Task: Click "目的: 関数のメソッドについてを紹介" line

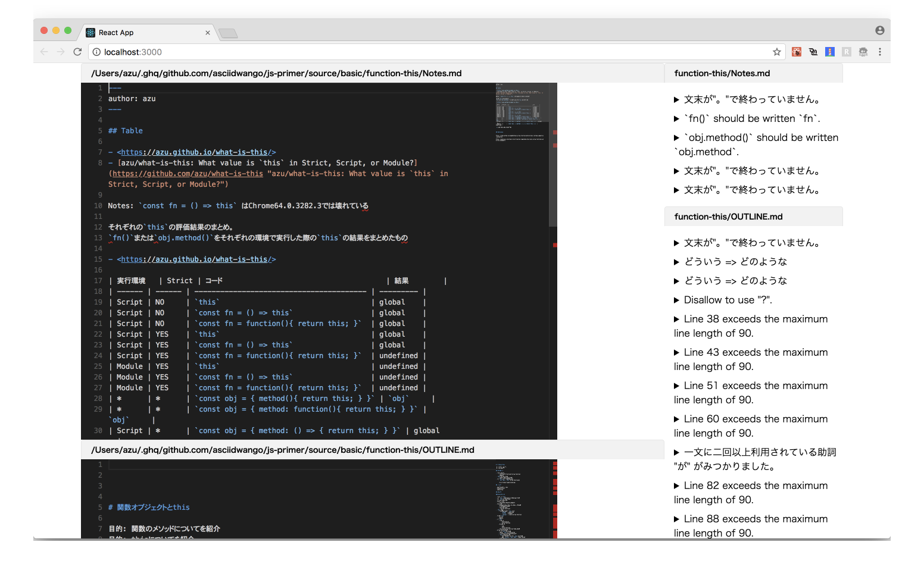Action: [x=164, y=529]
